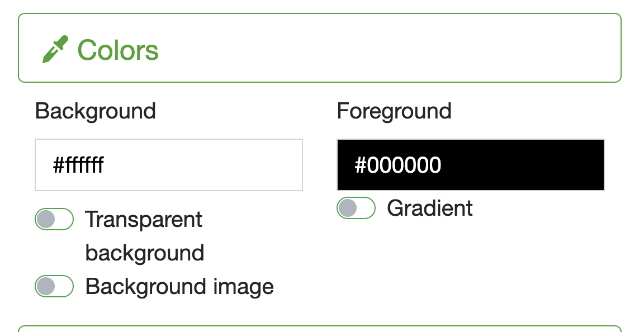Click the #ffffff hex value text

pos(78,165)
